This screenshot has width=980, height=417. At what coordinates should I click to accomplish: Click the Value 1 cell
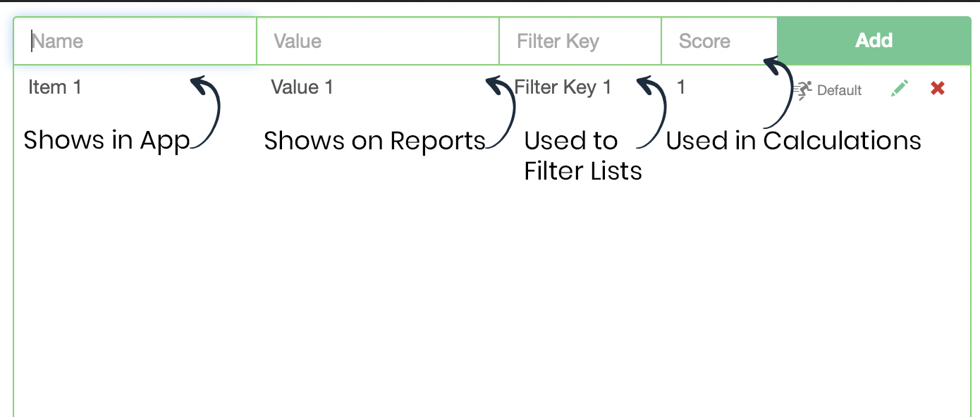[x=302, y=87]
